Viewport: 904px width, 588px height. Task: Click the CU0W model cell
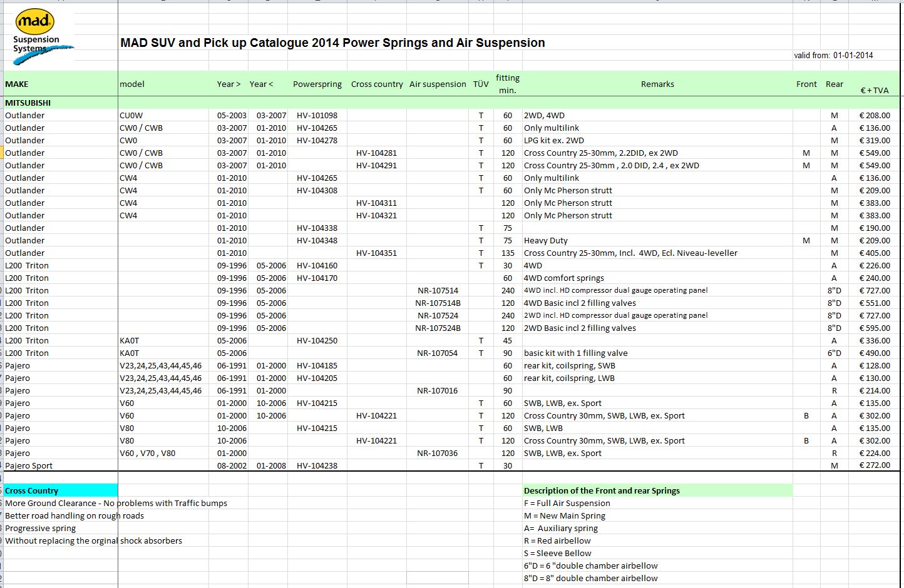[131, 116]
